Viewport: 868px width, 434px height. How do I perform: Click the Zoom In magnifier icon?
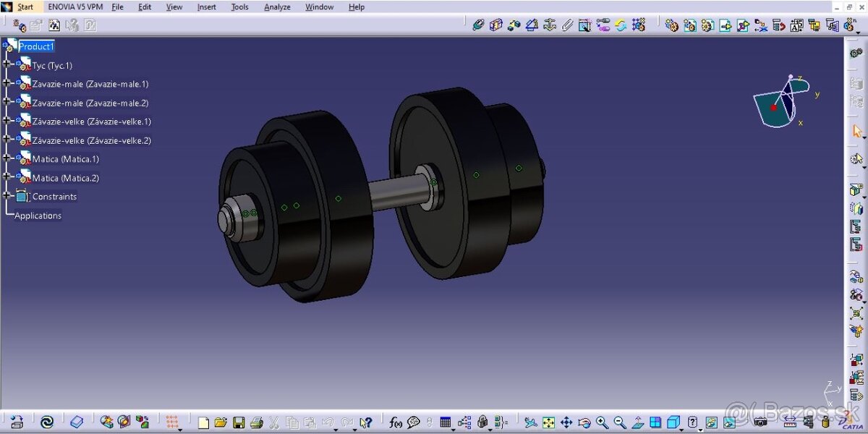point(602,422)
